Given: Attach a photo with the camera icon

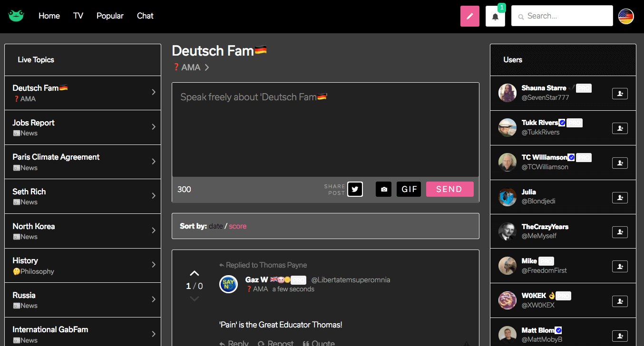Looking at the screenshot, I should pos(383,189).
